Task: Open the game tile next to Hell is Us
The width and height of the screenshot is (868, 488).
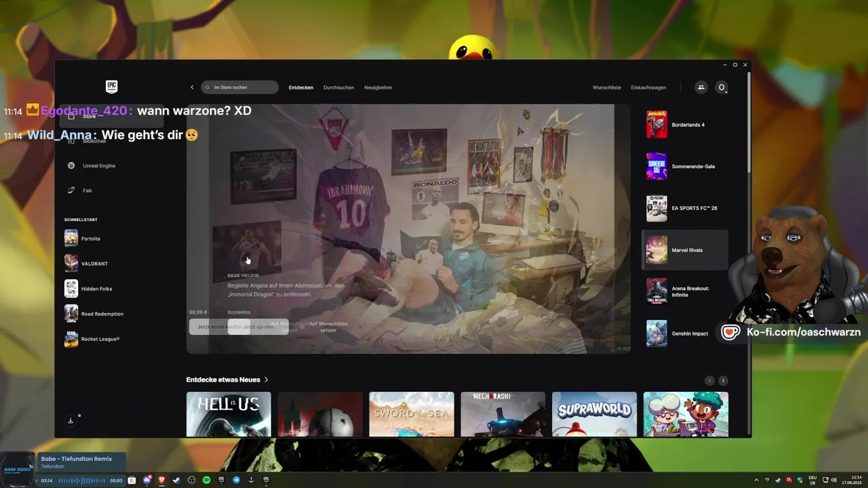Action: click(x=320, y=414)
